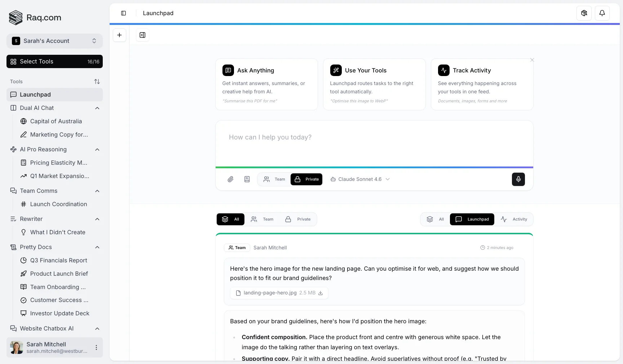The width and height of the screenshot is (623, 364).
Task: Collapse the Dual AI Chat section
Action: [97, 108]
